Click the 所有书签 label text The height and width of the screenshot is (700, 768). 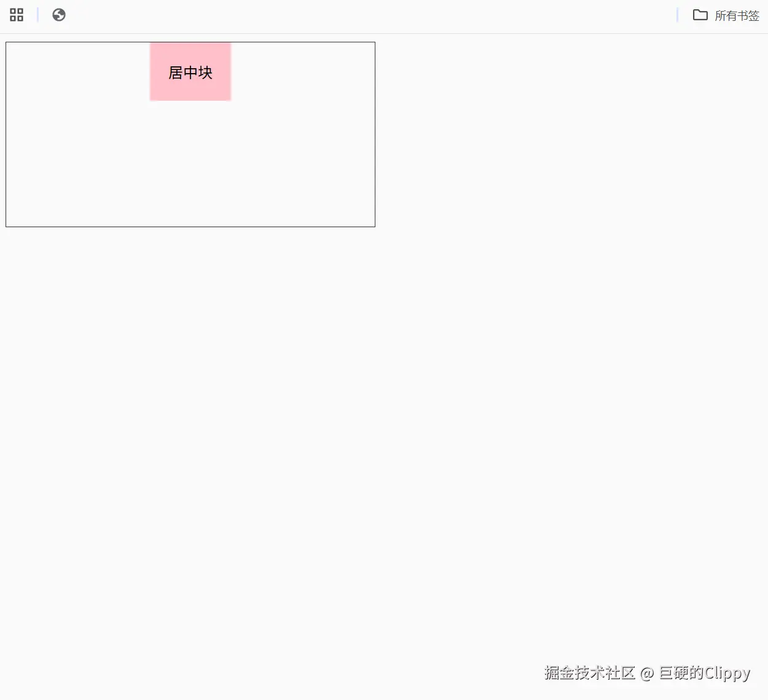click(x=737, y=15)
